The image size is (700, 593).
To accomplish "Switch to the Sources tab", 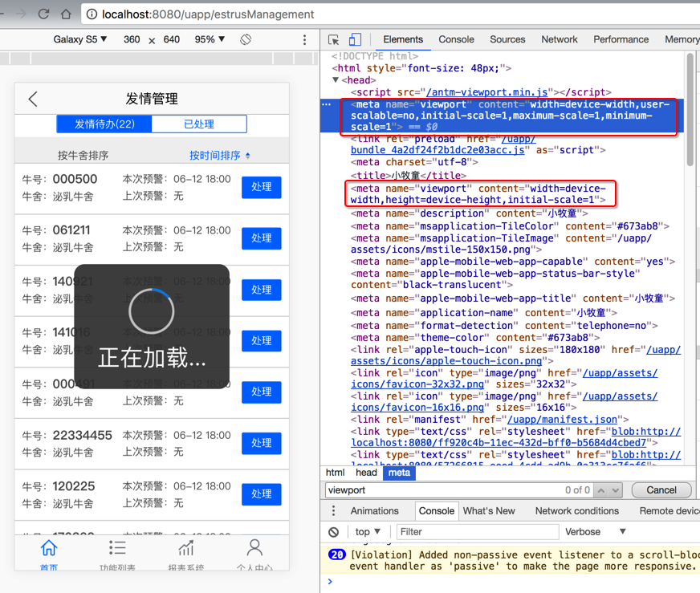I will 507,39.
